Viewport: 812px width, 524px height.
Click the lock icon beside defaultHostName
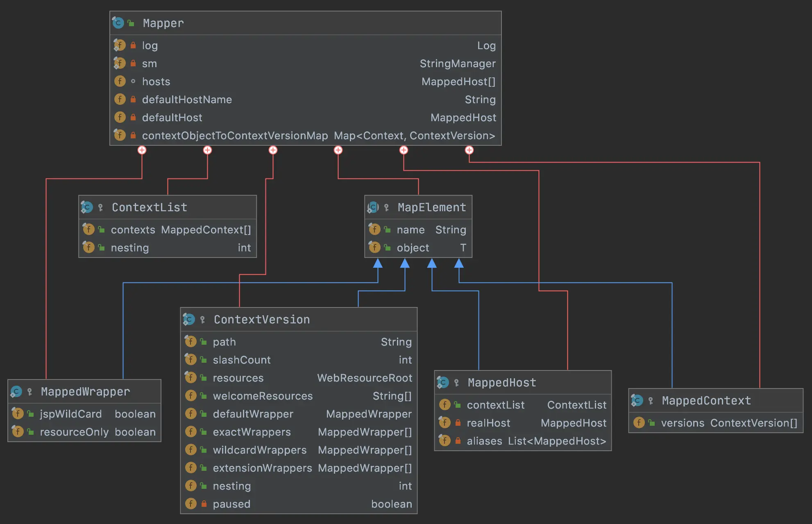133,99
